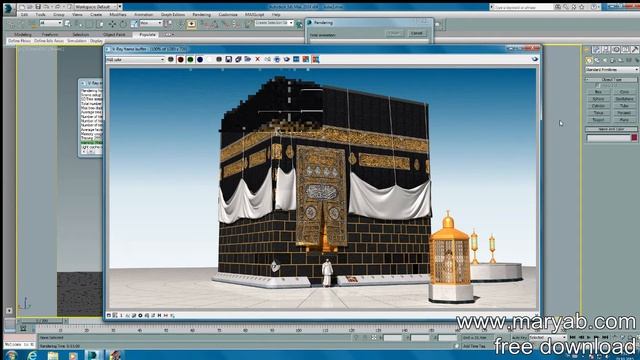Open the Create tab in command panel
This screenshot has width=640, height=360.
(x=587, y=49)
